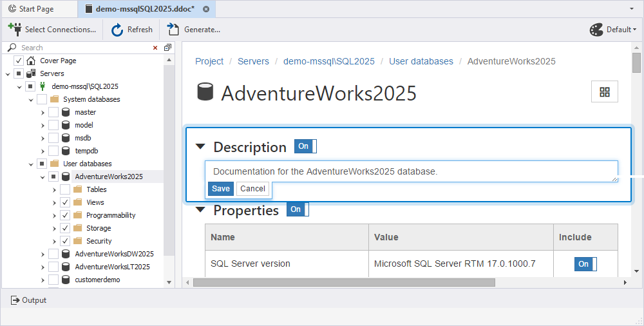The width and height of the screenshot is (644, 326).
Task: Uncheck the Security folder checkbox
Action: pyautogui.click(x=65, y=241)
